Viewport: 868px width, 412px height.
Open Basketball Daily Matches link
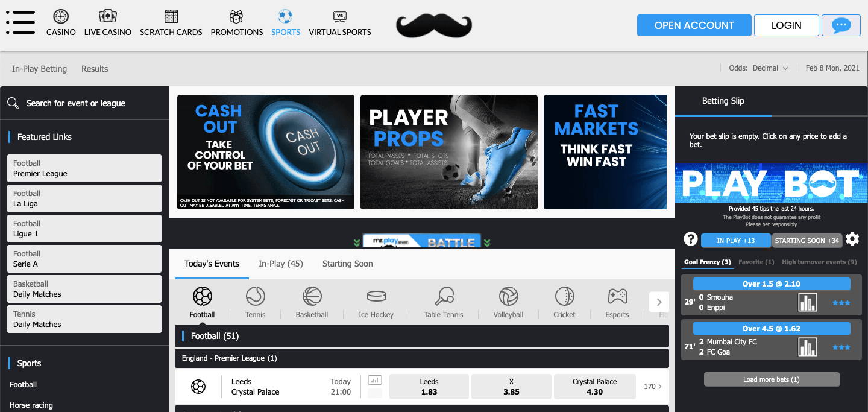(x=84, y=289)
